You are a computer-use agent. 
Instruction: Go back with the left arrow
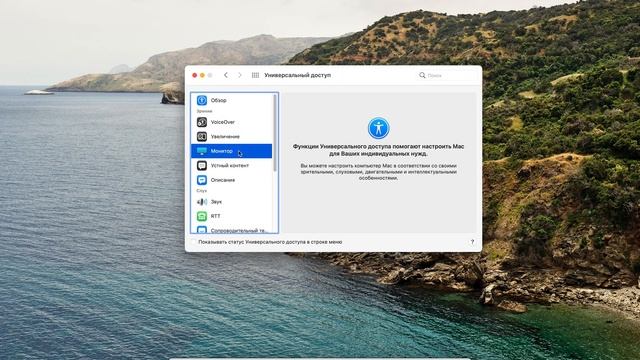click(x=226, y=75)
